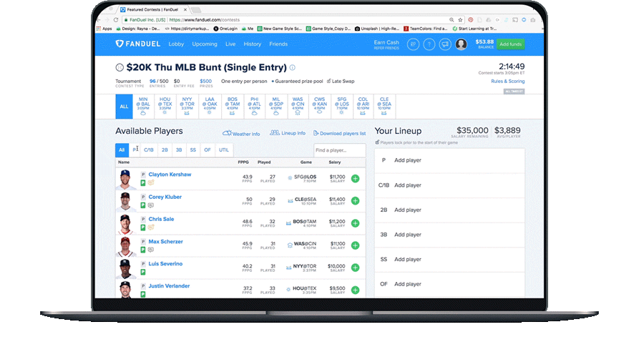Open Max Scherzer's player news icon
This screenshot has width=644, height=342.
pos(151,249)
